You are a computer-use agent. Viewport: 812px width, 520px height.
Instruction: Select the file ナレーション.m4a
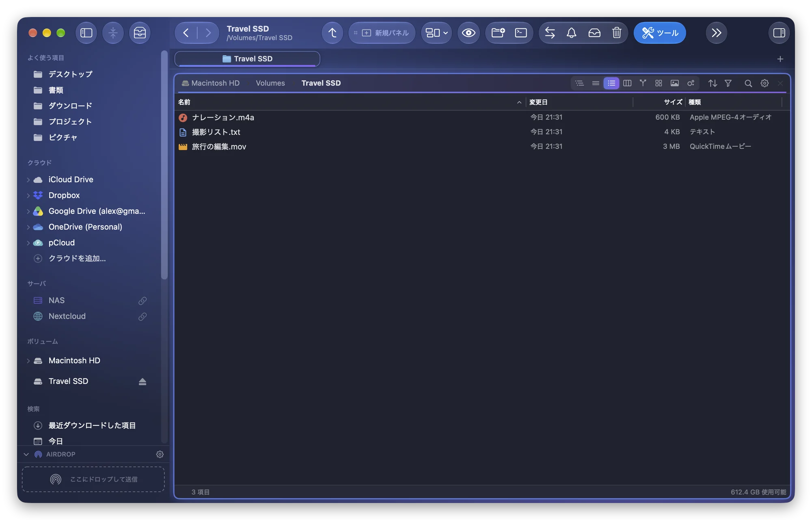[x=482, y=117]
